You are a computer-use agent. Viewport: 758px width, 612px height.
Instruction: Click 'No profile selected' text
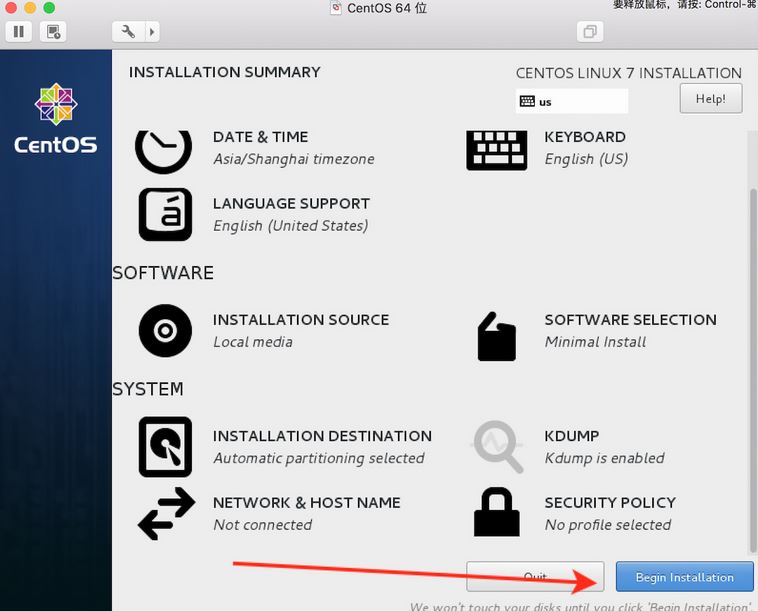tap(608, 525)
